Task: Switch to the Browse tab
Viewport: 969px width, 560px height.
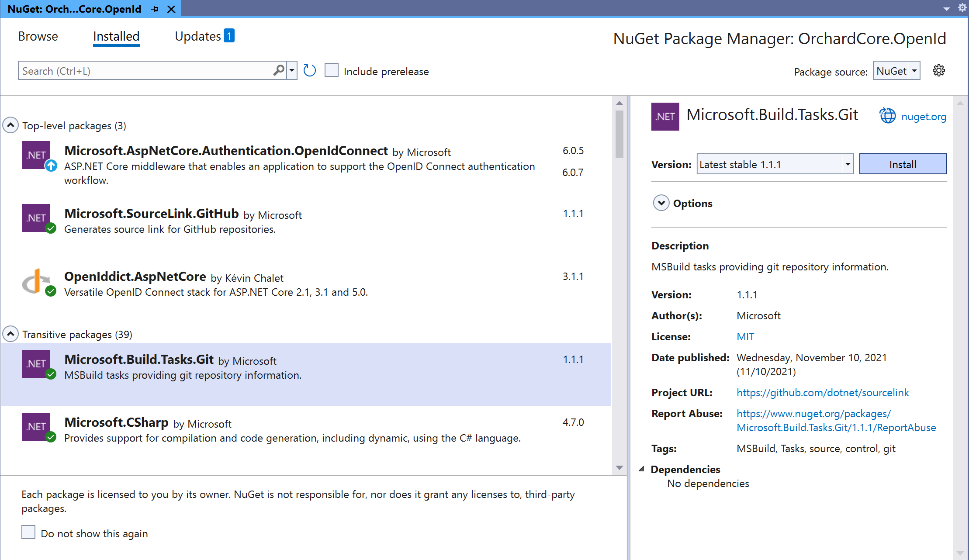Action: point(38,36)
